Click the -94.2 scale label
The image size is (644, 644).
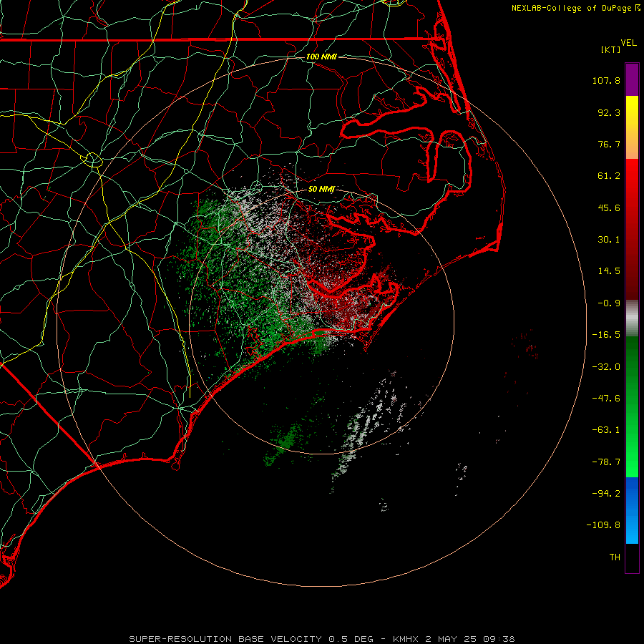coord(606,493)
